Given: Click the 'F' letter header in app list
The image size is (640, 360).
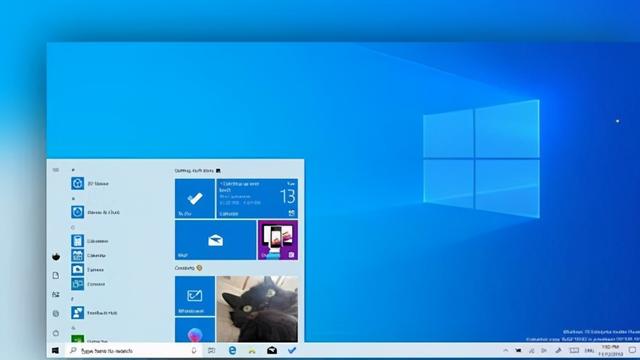Looking at the screenshot, I should pyautogui.click(x=73, y=299).
